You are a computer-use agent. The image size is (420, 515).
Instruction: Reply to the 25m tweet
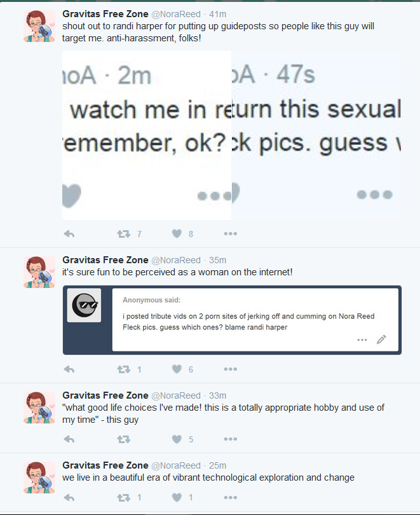tap(69, 498)
